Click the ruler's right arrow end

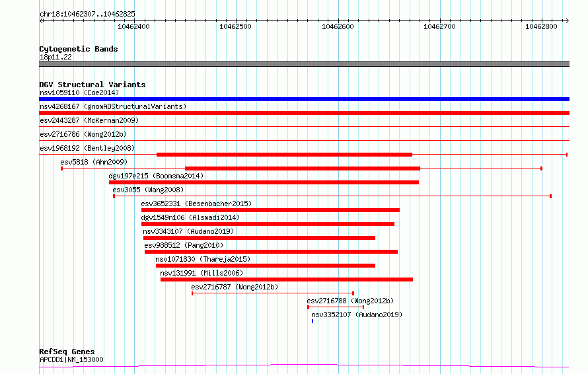coord(567,21)
